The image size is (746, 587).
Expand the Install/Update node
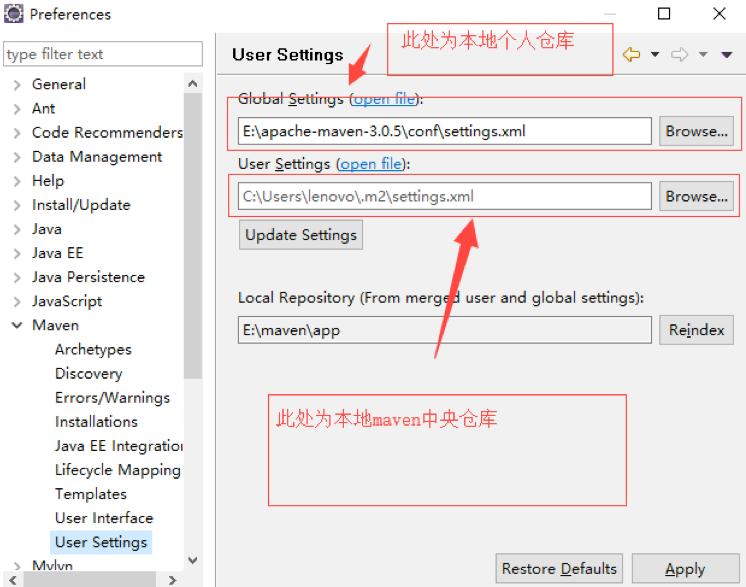tap(17, 205)
